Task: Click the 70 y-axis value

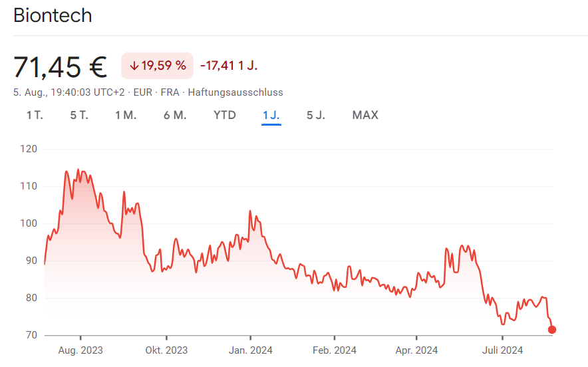Action: 31,335
